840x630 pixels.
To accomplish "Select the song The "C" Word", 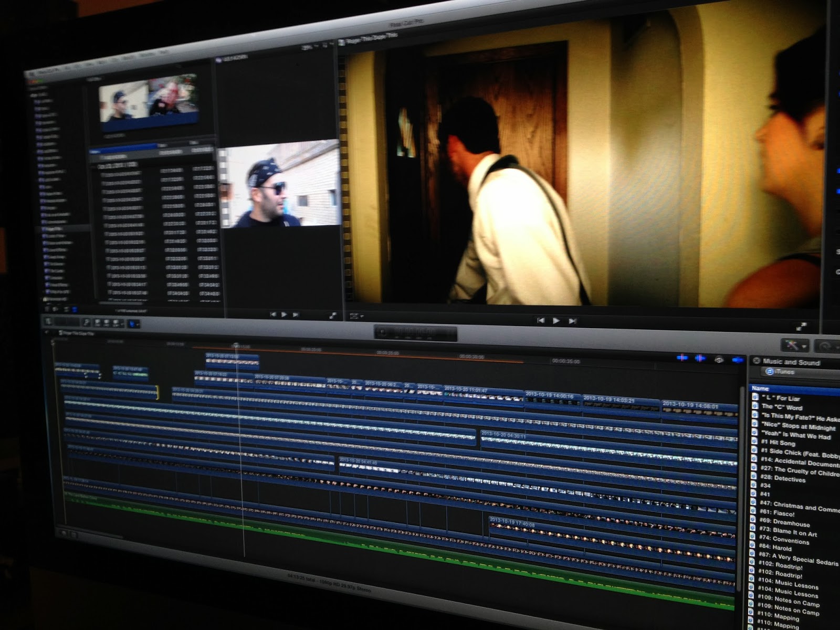I will coord(781,407).
